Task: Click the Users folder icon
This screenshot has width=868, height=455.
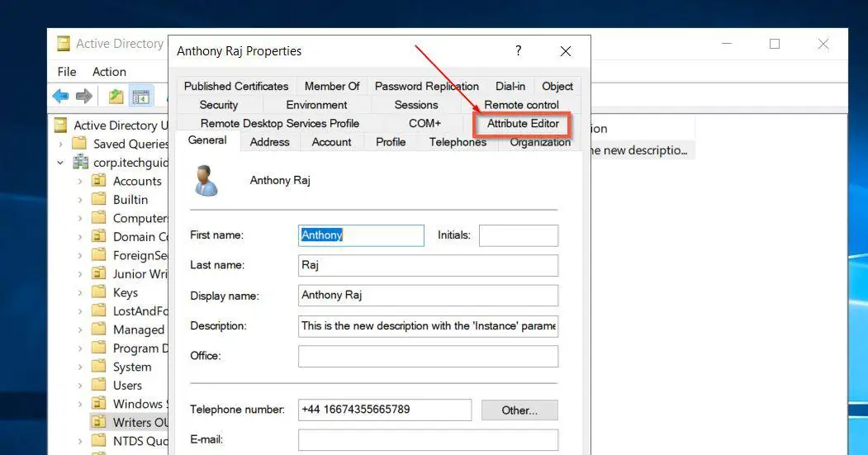Action: tap(98, 386)
